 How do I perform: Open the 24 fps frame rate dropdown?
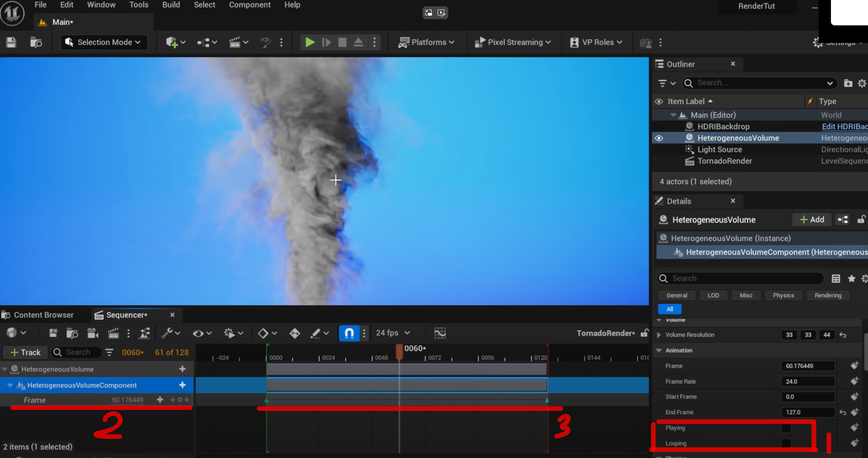click(393, 333)
